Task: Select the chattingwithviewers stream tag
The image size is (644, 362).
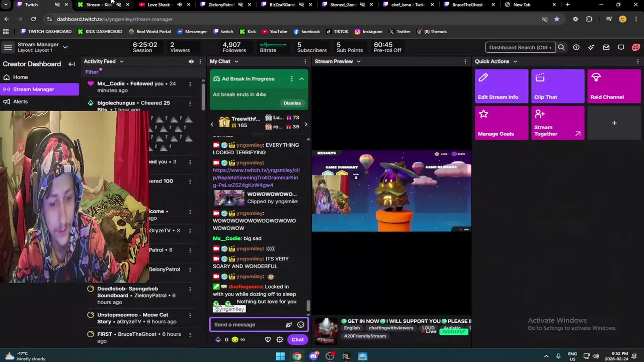Action: 391,328
